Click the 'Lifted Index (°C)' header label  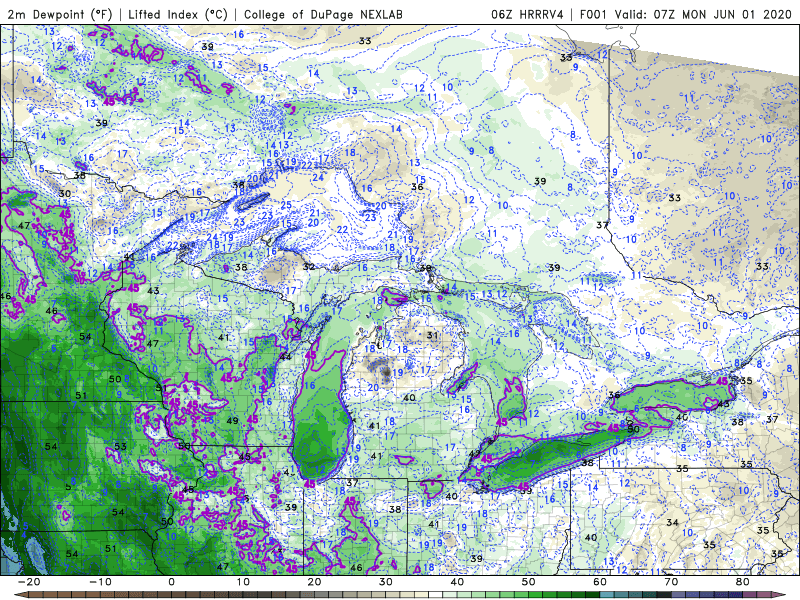point(178,14)
